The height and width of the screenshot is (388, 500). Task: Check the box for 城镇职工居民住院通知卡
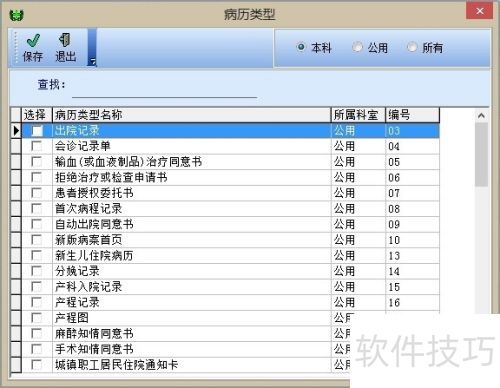click(x=36, y=365)
